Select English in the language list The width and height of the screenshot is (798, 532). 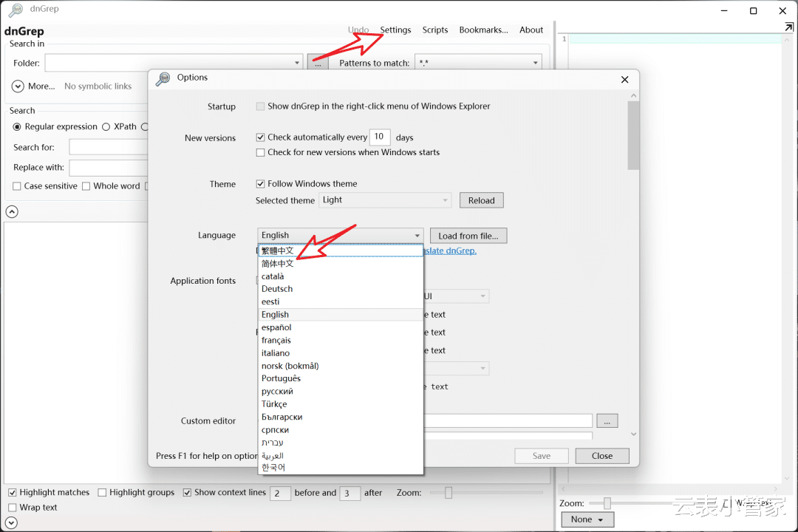click(341, 315)
